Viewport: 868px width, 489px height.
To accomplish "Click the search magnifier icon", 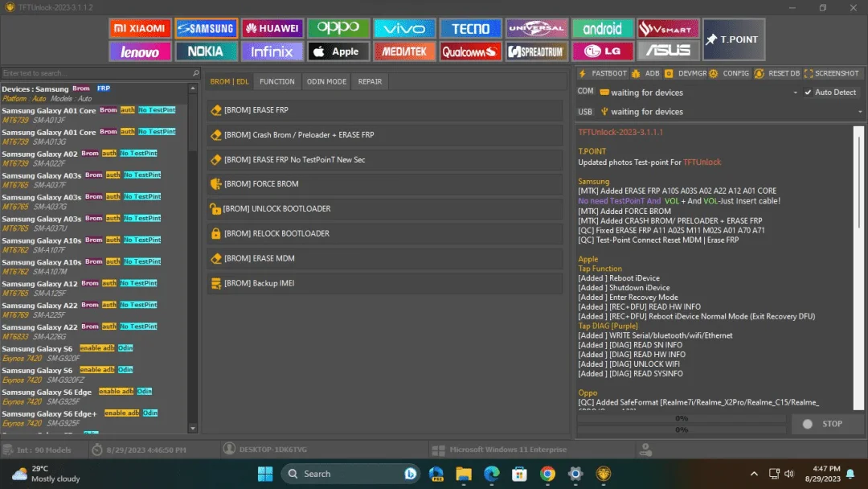I will click(x=195, y=73).
